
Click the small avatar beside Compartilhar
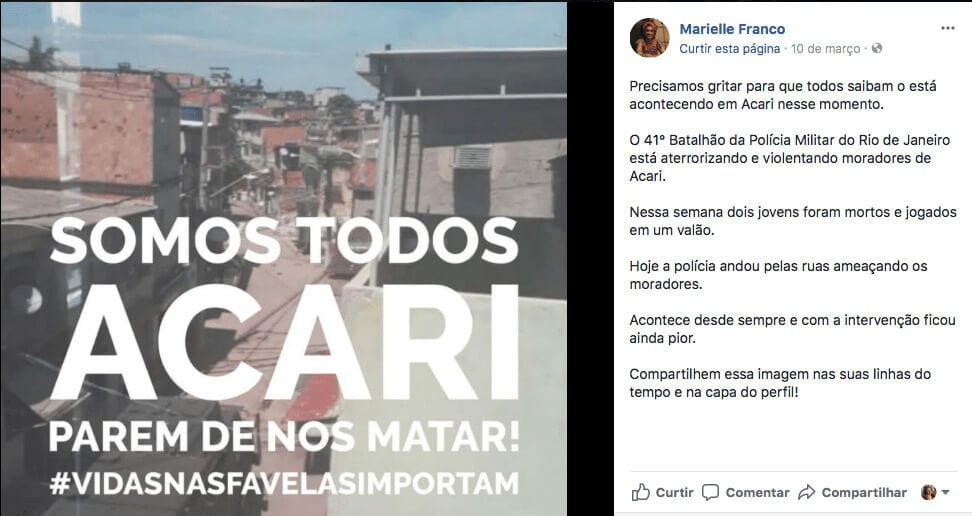(x=928, y=492)
